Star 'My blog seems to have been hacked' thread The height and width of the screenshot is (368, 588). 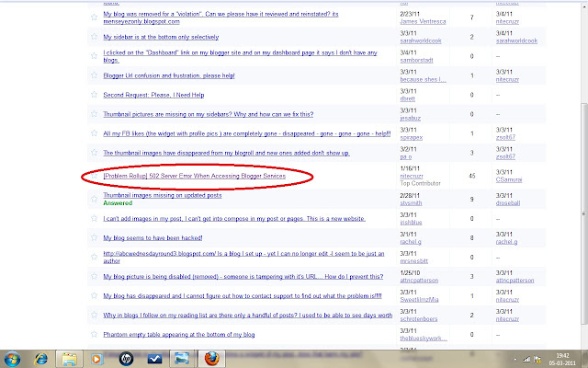(94, 237)
